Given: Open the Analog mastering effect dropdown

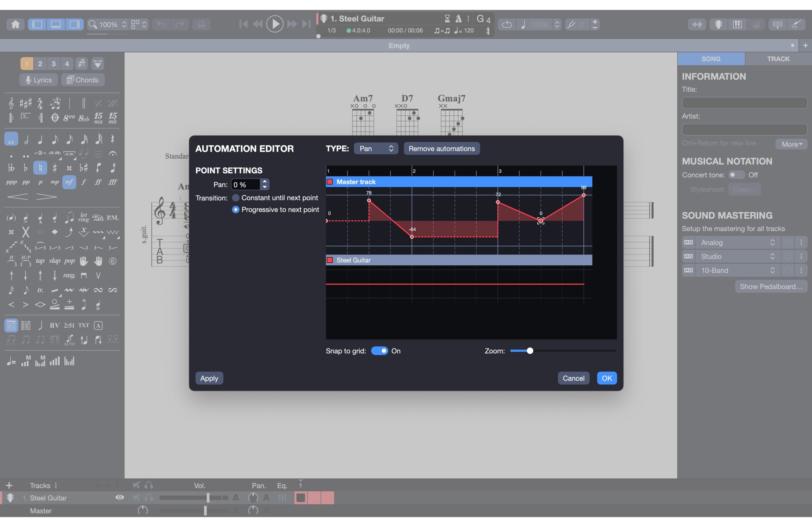Looking at the screenshot, I should coord(737,242).
